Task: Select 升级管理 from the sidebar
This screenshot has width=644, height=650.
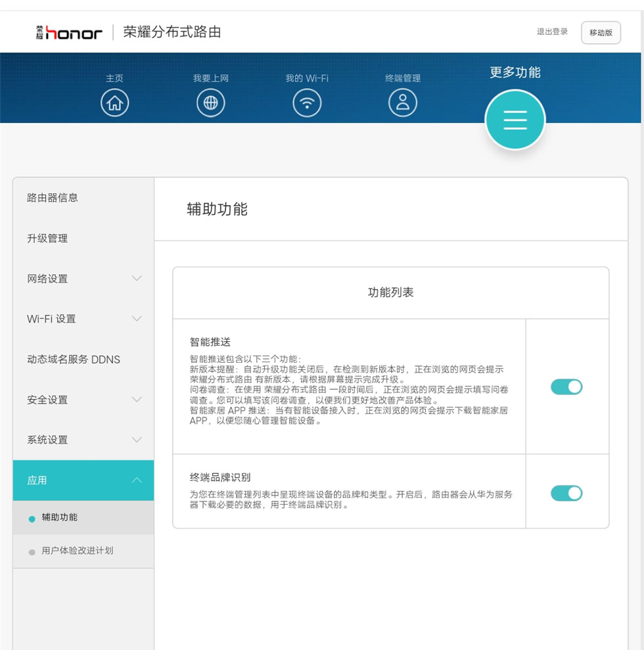Action: [x=47, y=239]
